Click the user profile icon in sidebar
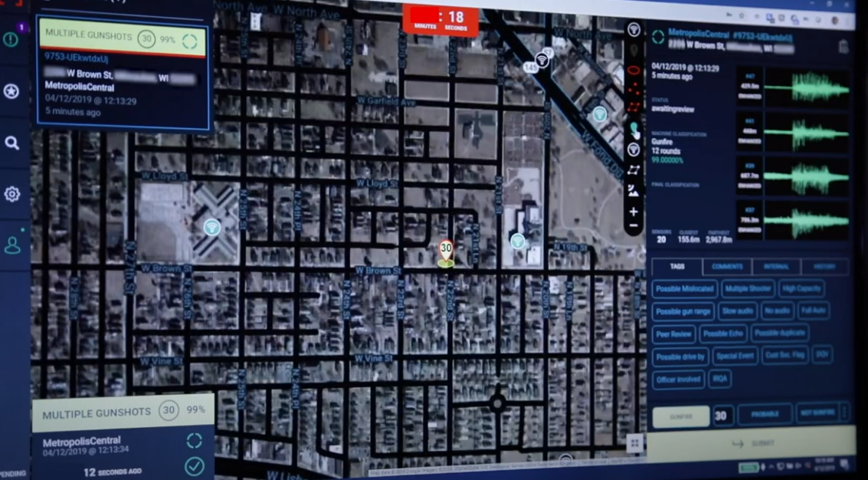This screenshot has height=480, width=868. (x=12, y=245)
